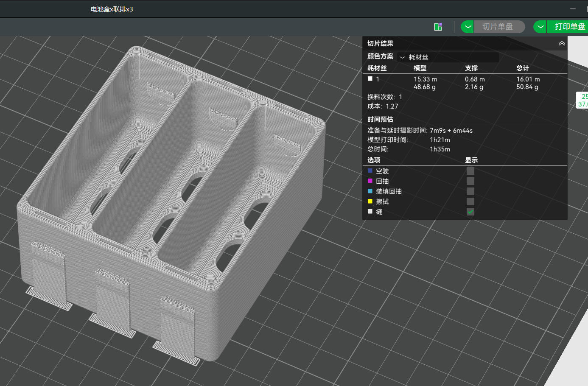Image resolution: width=588 pixels, height=386 pixels.
Task: Toggle the 擦拭 display checkbox
Action: pyautogui.click(x=470, y=201)
